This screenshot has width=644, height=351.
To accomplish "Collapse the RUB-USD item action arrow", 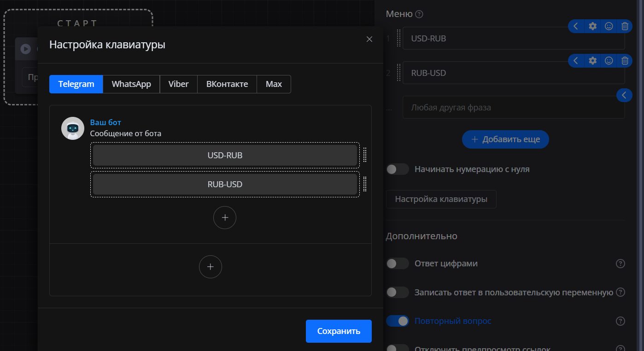I will click(x=576, y=61).
